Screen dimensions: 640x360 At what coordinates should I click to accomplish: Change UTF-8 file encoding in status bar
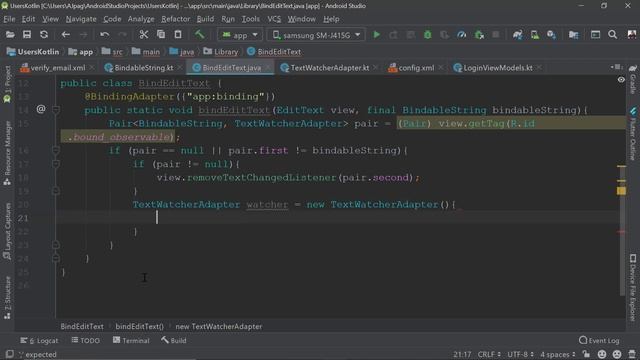(x=520, y=354)
